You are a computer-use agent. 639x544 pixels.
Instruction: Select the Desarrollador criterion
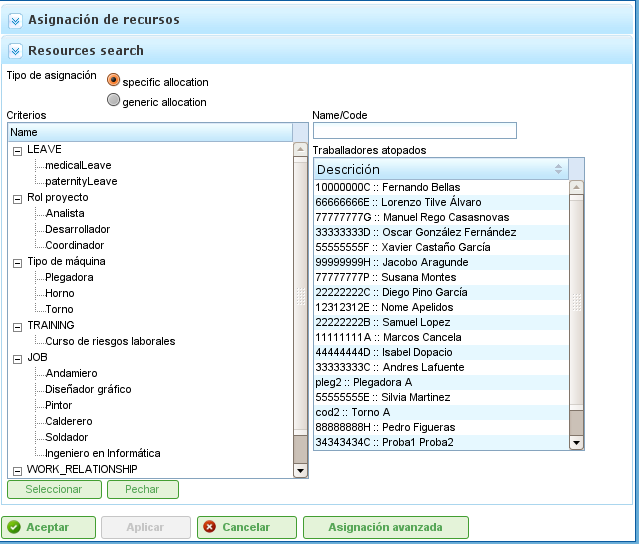[x=77, y=229]
